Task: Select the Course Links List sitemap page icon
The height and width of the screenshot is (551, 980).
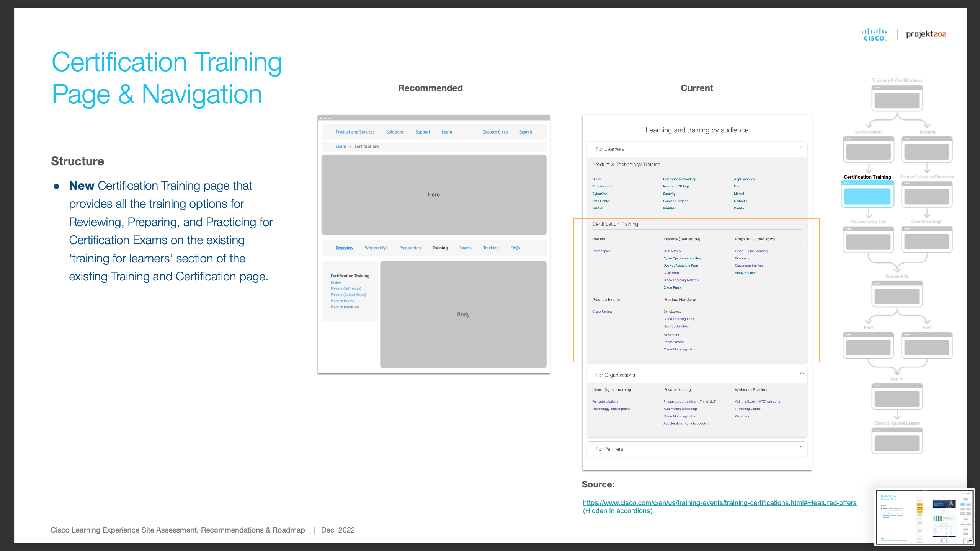Action: click(x=868, y=239)
